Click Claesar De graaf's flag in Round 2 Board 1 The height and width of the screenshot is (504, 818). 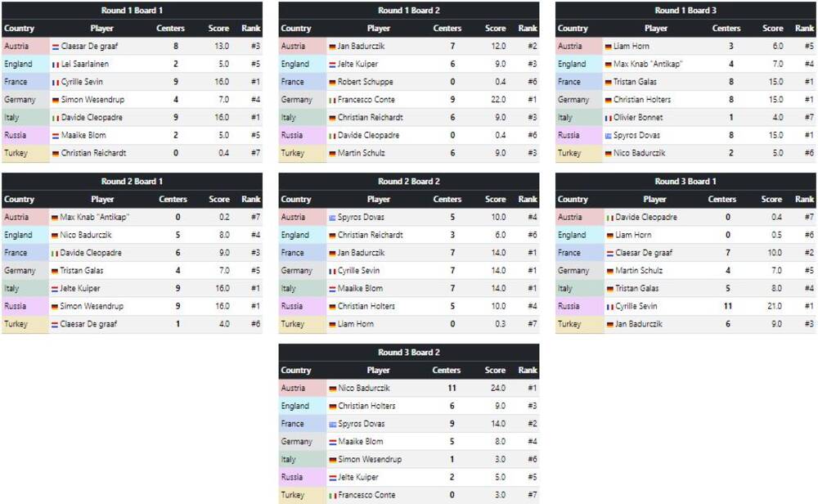[56, 325]
